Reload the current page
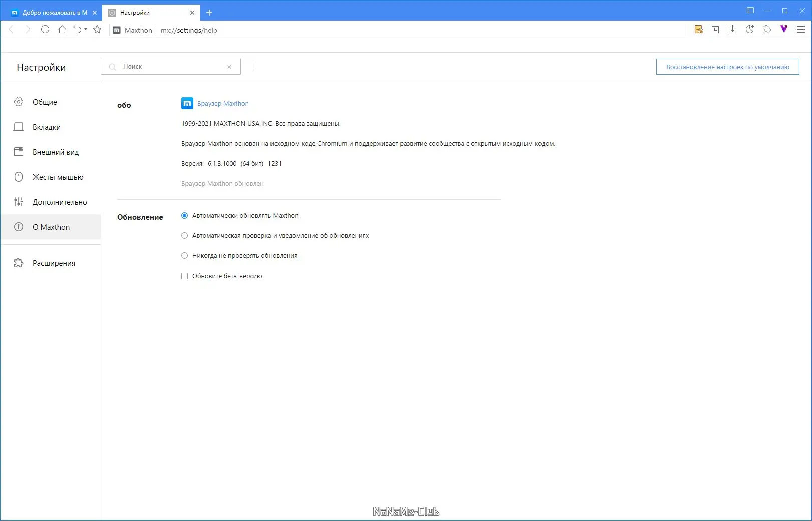This screenshot has height=521, width=812. (x=45, y=29)
